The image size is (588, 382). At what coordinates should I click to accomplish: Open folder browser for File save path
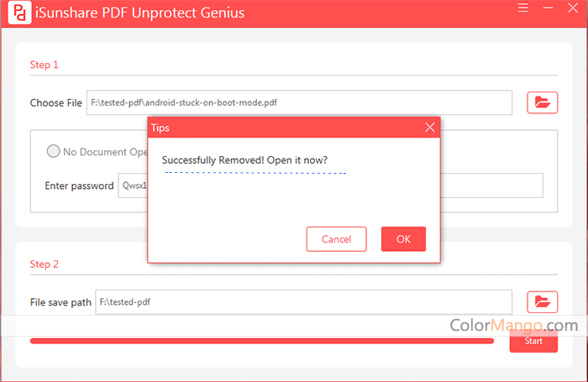pyautogui.click(x=542, y=301)
